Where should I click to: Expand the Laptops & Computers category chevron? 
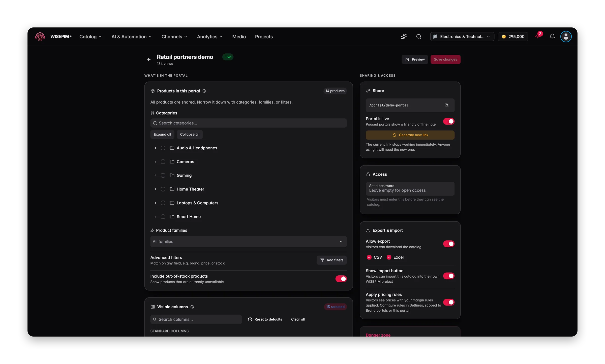click(x=156, y=203)
